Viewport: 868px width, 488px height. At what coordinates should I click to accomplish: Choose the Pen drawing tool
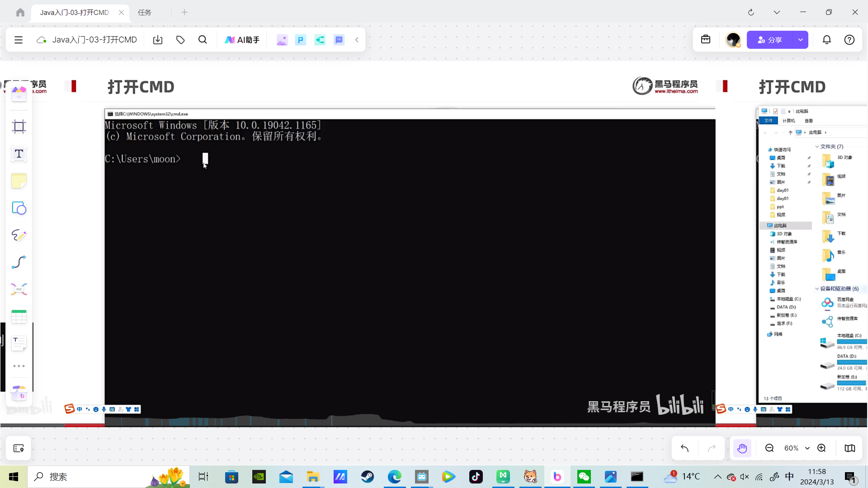[19, 235]
